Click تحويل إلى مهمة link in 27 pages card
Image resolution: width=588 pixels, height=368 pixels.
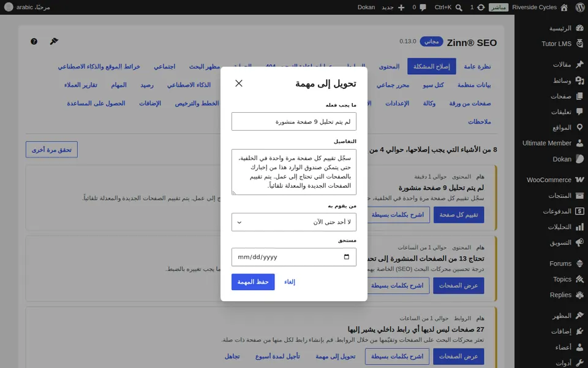click(x=335, y=356)
